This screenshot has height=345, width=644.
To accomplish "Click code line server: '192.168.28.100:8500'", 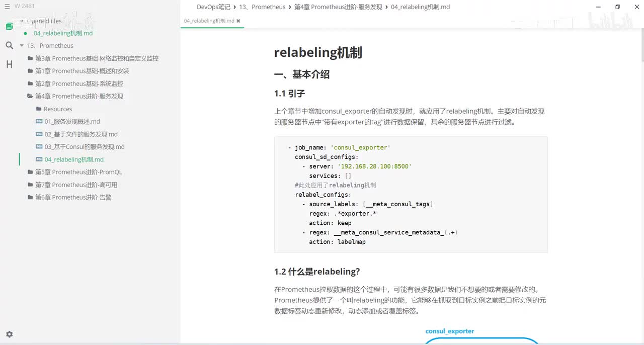I will pyautogui.click(x=357, y=166).
